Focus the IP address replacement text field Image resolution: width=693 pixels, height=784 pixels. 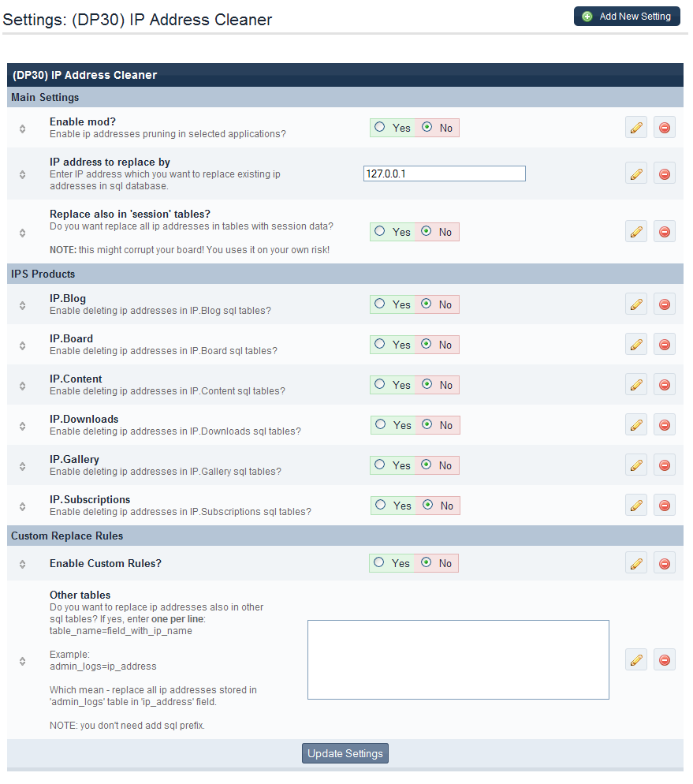pos(445,174)
